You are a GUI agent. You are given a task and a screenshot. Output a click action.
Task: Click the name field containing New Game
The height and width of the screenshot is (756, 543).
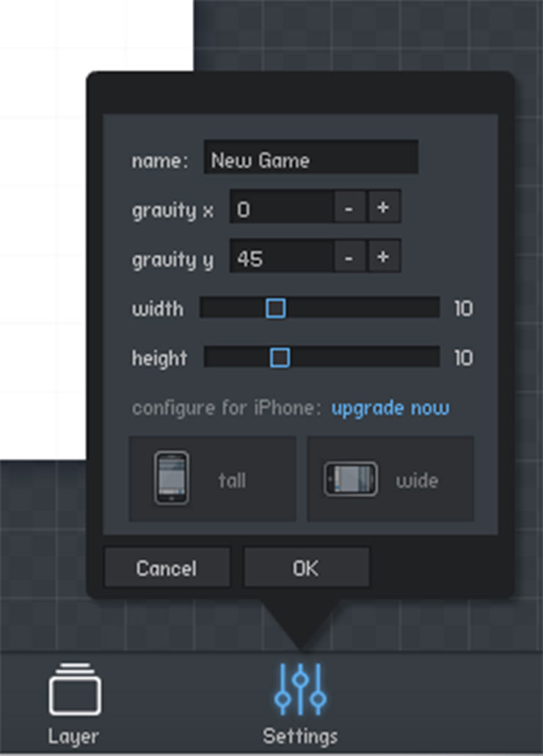(x=311, y=157)
